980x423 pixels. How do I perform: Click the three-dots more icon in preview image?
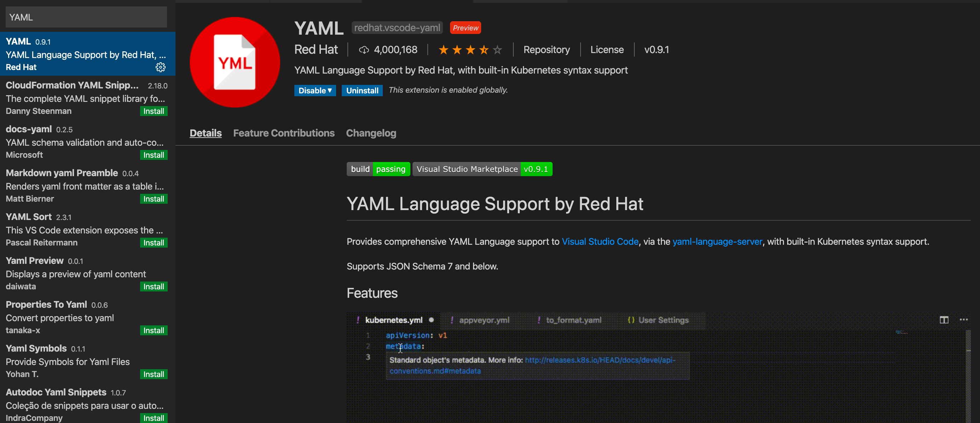click(x=964, y=319)
